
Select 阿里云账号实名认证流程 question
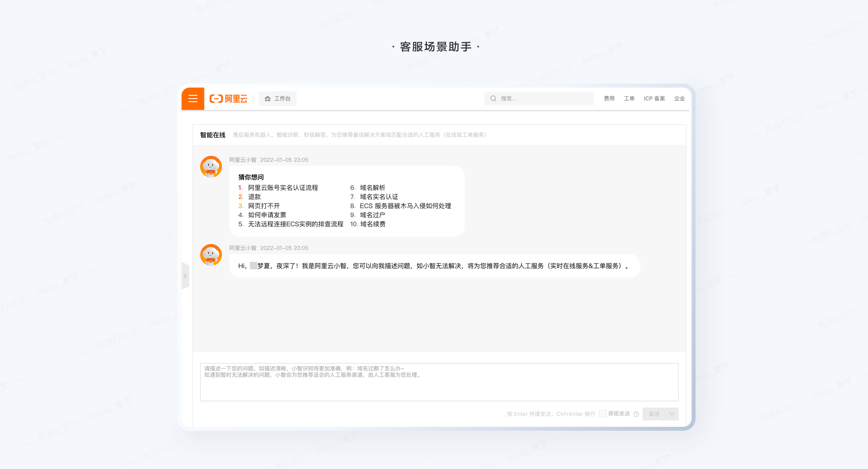point(283,188)
